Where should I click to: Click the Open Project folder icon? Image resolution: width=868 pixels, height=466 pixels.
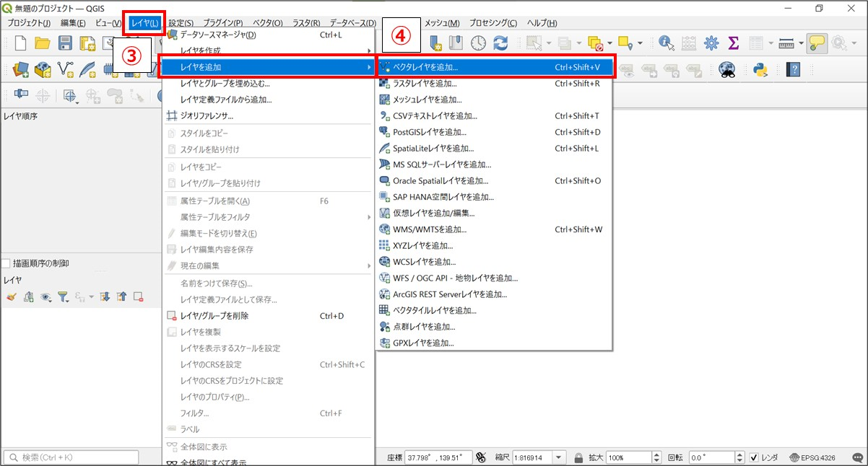pyautogui.click(x=43, y=43)
